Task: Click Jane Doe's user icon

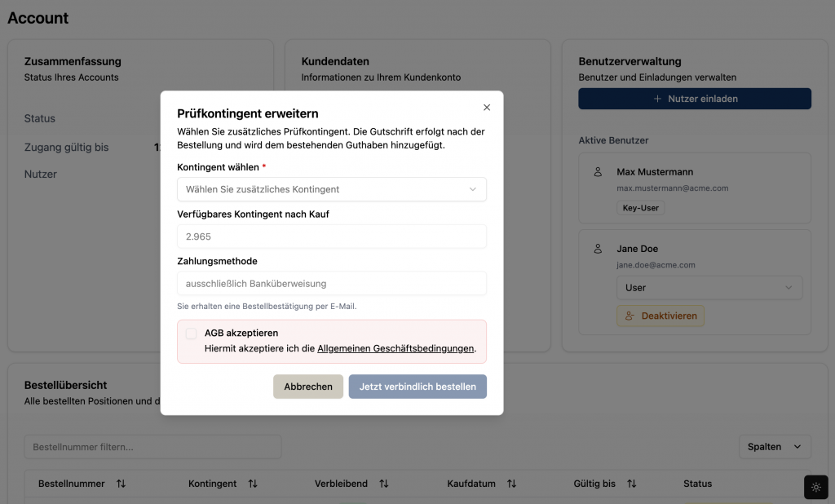Action: click(x=598, y=249)
